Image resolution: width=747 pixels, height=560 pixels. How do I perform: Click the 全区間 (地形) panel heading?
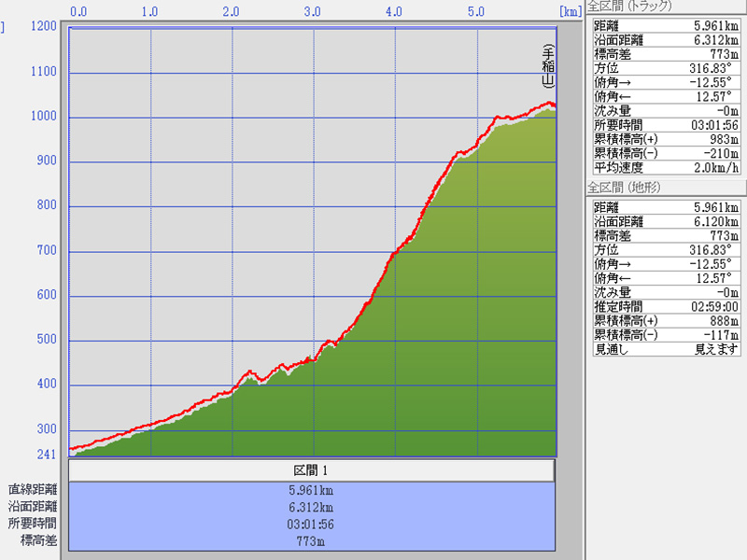click(x=636, y=187)
